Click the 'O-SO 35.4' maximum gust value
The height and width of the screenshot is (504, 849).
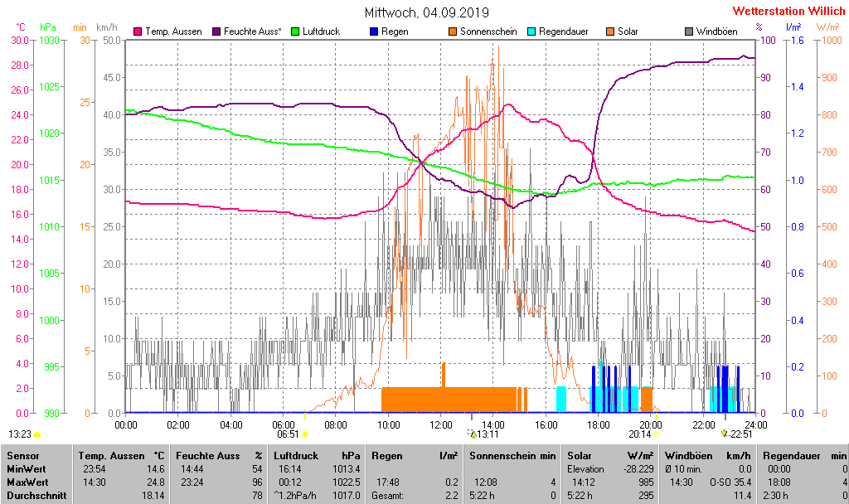point(730,482)
